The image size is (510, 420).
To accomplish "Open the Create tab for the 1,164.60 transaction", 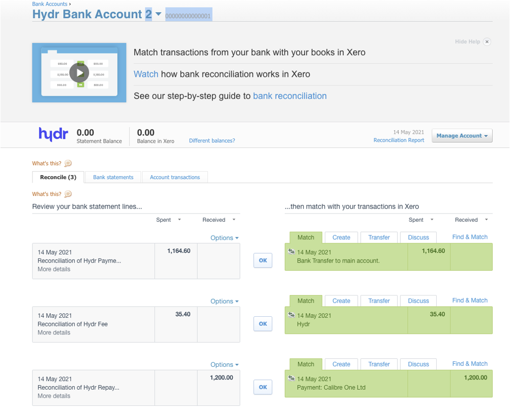I will pyautogui.click(x=341, y=237).
